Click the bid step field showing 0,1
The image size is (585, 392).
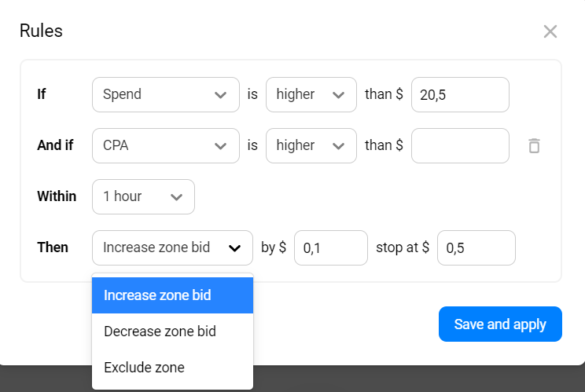click(330, 247)
